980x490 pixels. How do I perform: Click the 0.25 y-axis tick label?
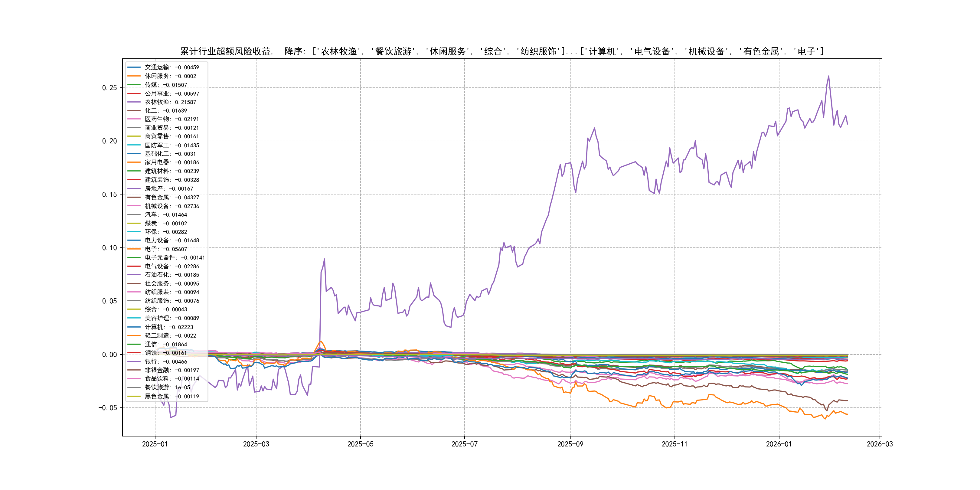(109, 88)
